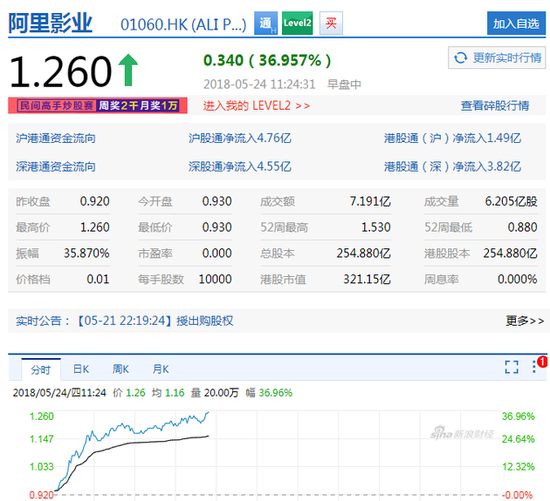
Task: Open the 民间高手炒股赛 promotional banner
Action: click(x=98, y=106)
